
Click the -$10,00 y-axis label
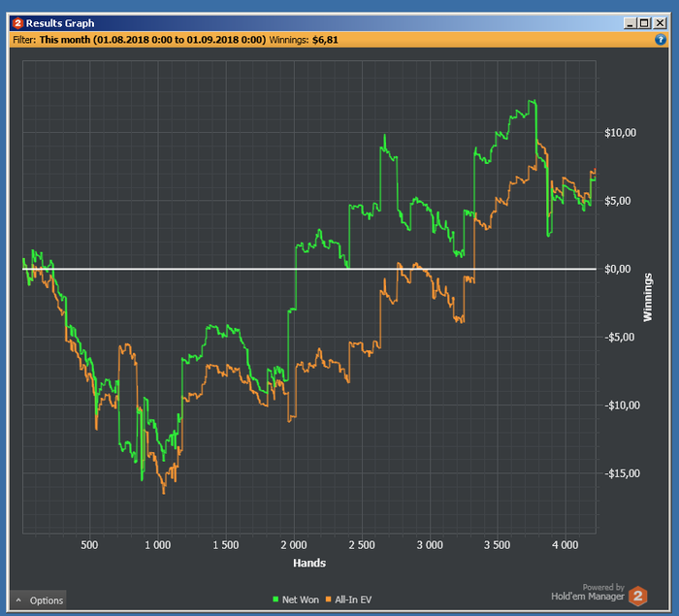point(622,405)
